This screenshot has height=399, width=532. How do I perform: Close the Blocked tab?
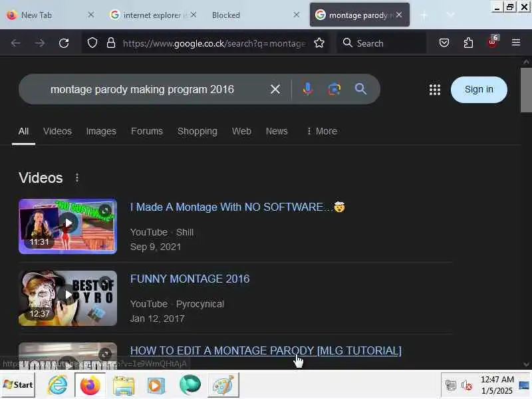296,15
